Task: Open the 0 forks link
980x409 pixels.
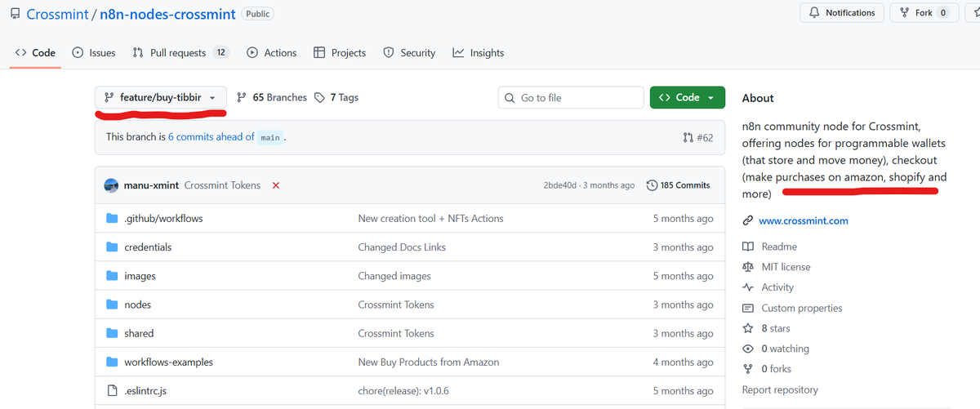Action: tap(776, 369)
